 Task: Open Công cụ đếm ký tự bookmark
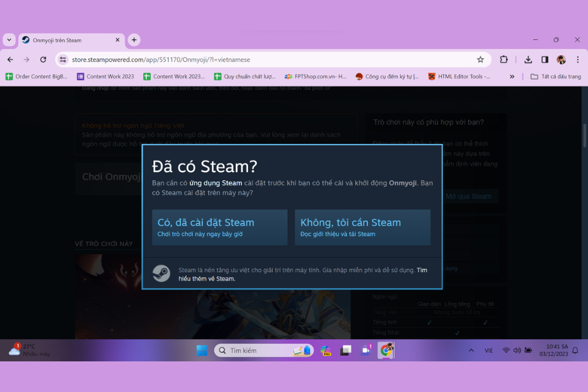click(x=387, y=77)
